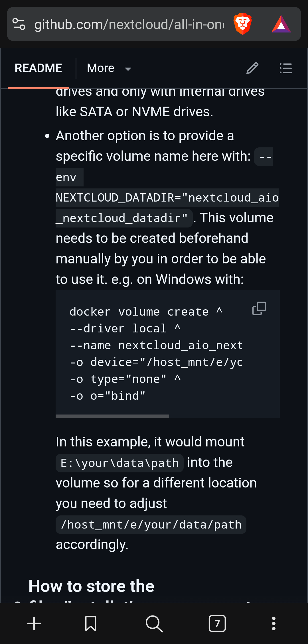
Task: Click the code block horizontal scrollbar
Action: 112,416
